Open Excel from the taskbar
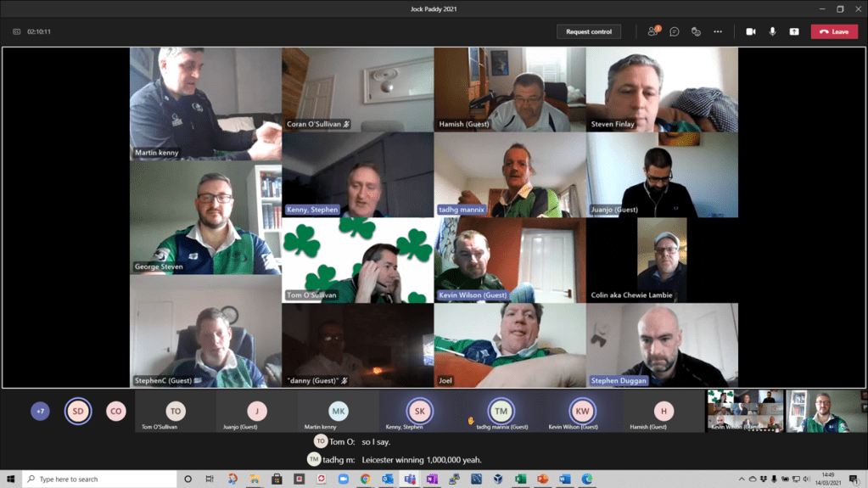Image resolution: width=868 pixels, height=488 pixels. (x=520, y=480)
